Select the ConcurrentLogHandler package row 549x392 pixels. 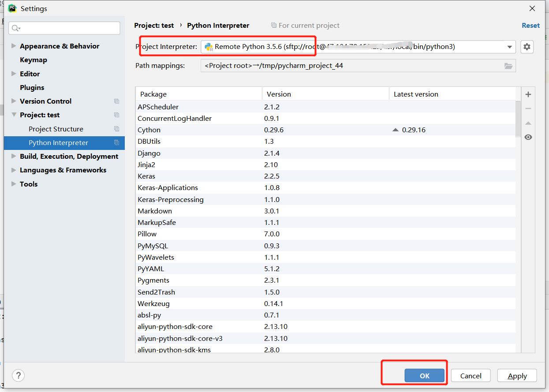tap(325, 118)
